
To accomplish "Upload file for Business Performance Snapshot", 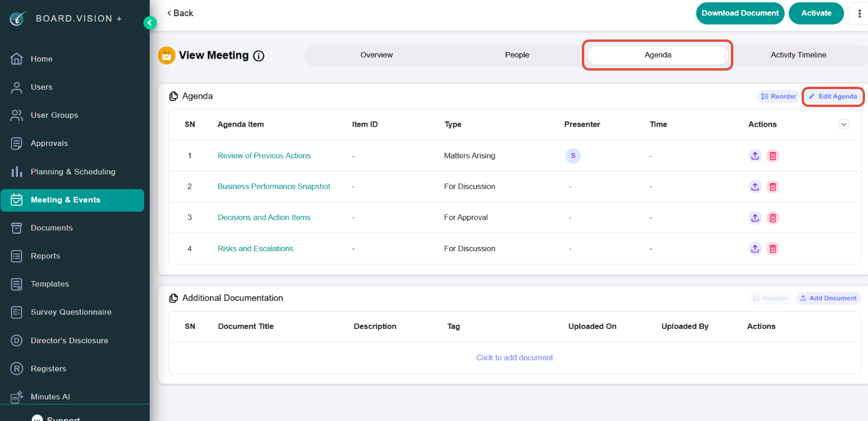I will [x=755, y=187].
